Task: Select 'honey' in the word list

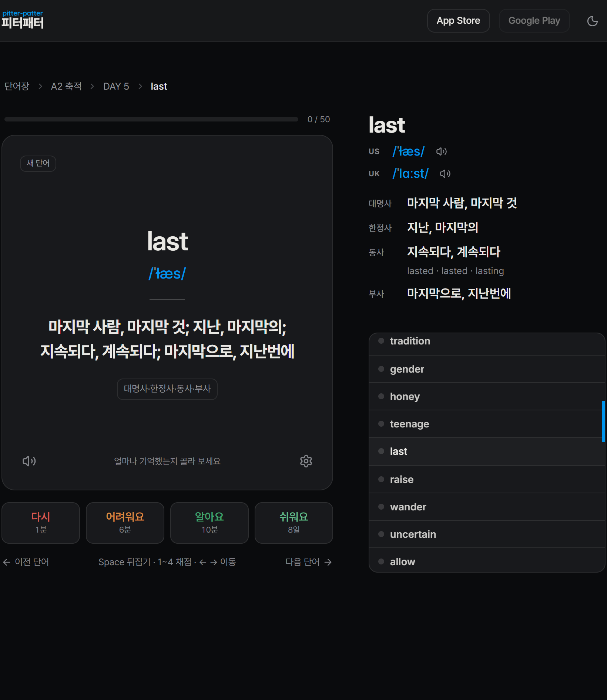Action: (x=487, y=396)
